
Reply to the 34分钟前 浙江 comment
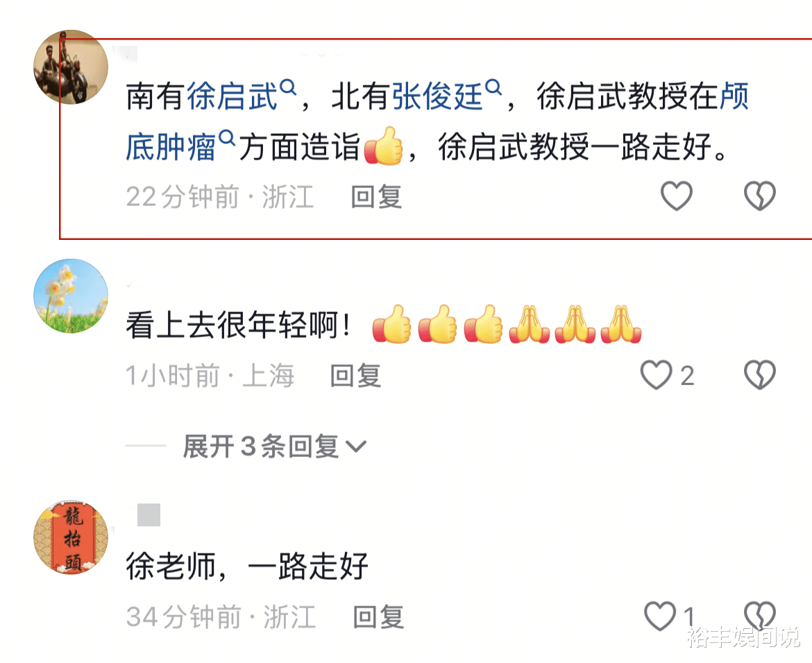[x=378, y=617]
